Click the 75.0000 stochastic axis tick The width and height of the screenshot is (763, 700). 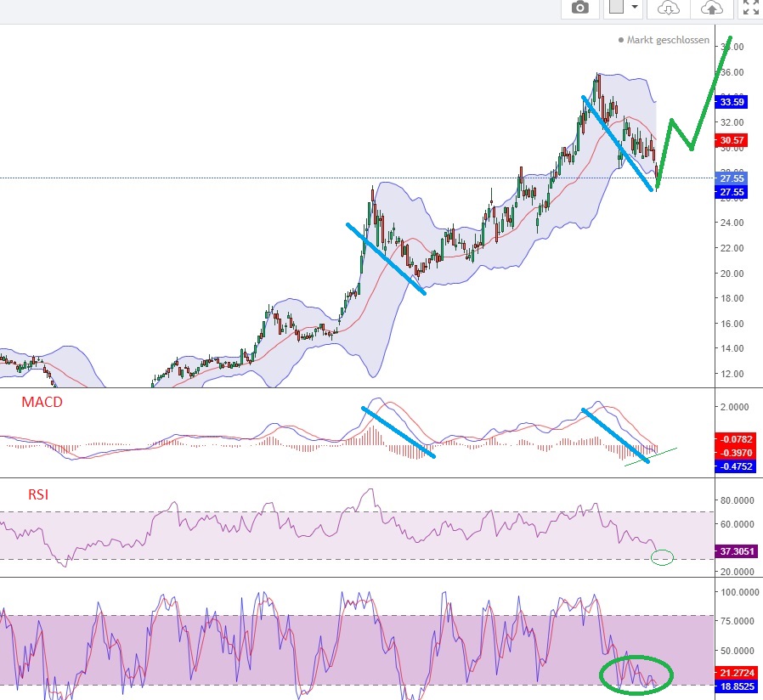[737, 621]
